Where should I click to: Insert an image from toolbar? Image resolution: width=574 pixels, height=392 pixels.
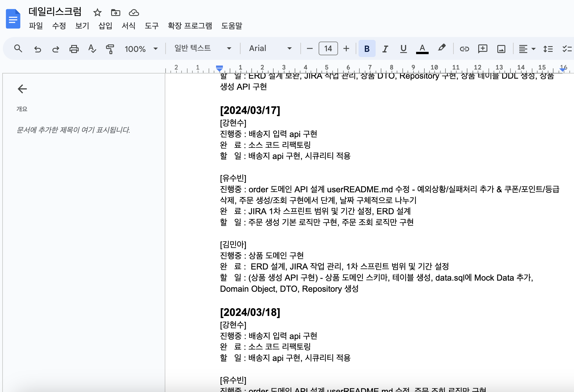501,49
